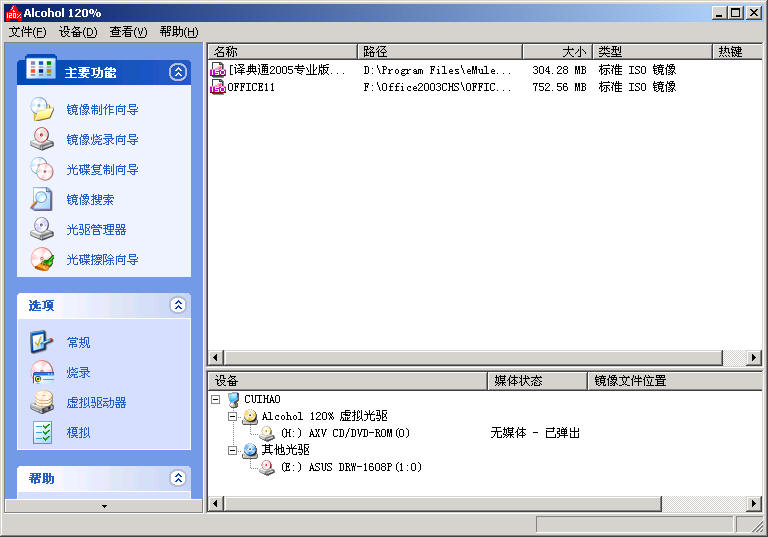Sort image list by 类型 column
This screenshot has width=768, height=537.
pyautogui.click(x=652, y=51)
